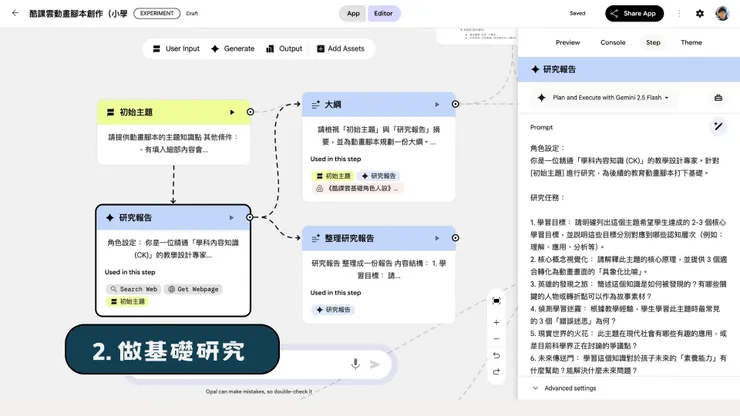The image size is (740, 416).
Task: Open the three-dot more options menu
Action: click(x=679, y=14)
